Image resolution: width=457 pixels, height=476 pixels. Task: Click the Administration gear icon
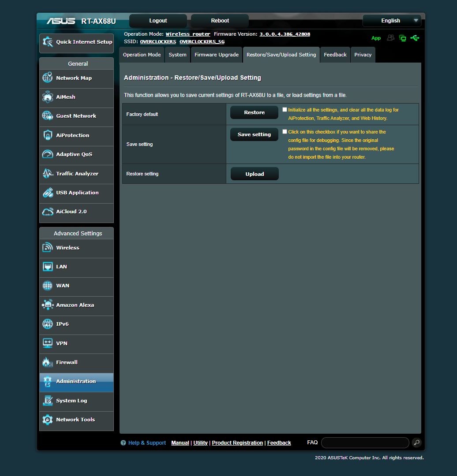click(48, 381)
